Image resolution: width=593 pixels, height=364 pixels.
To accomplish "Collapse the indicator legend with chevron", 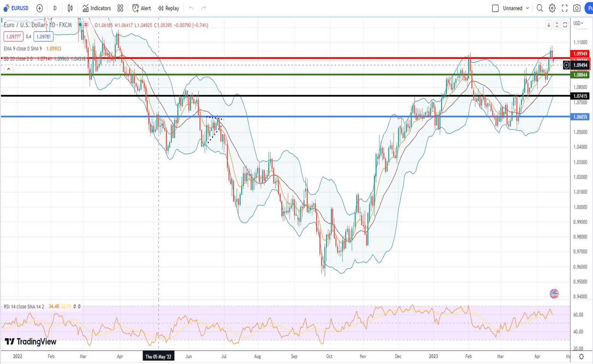I will 8,69.
